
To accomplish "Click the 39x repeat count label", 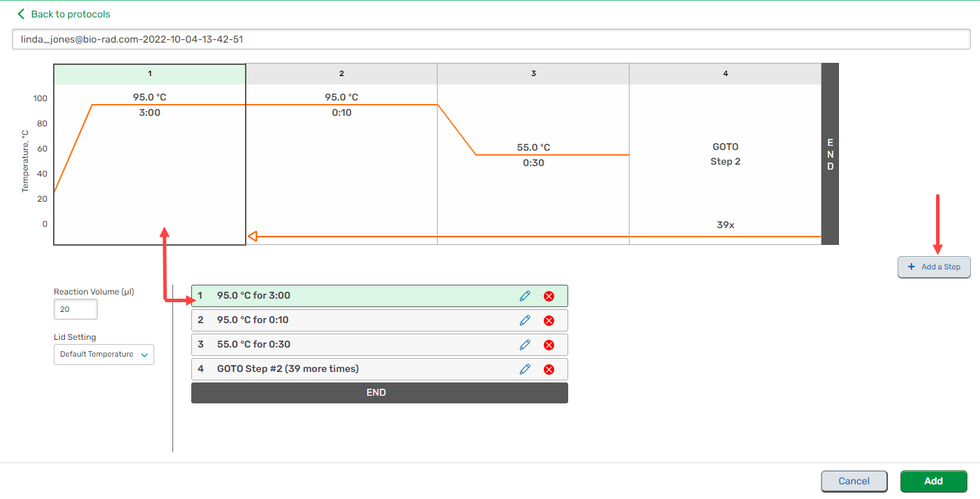I will coord(726,225).
